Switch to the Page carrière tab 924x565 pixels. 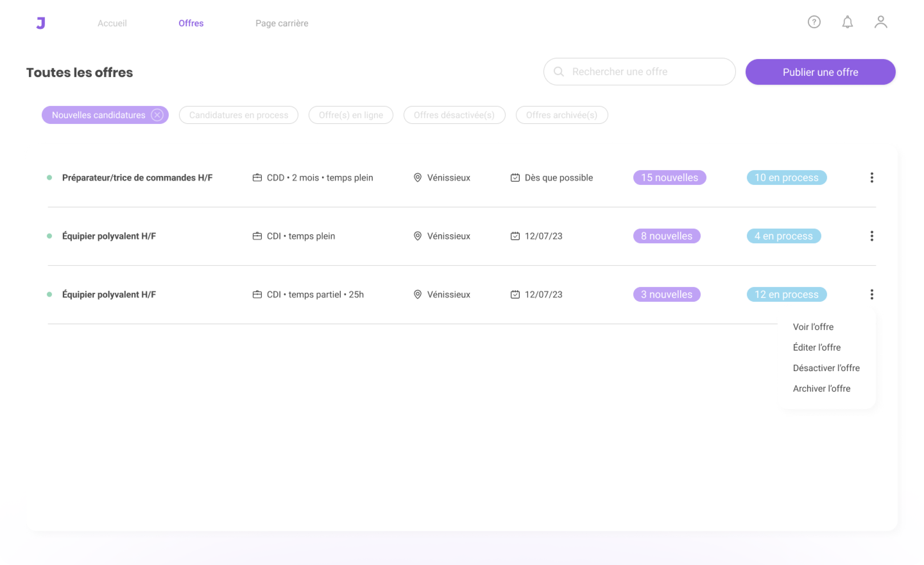tap(282, 23)
